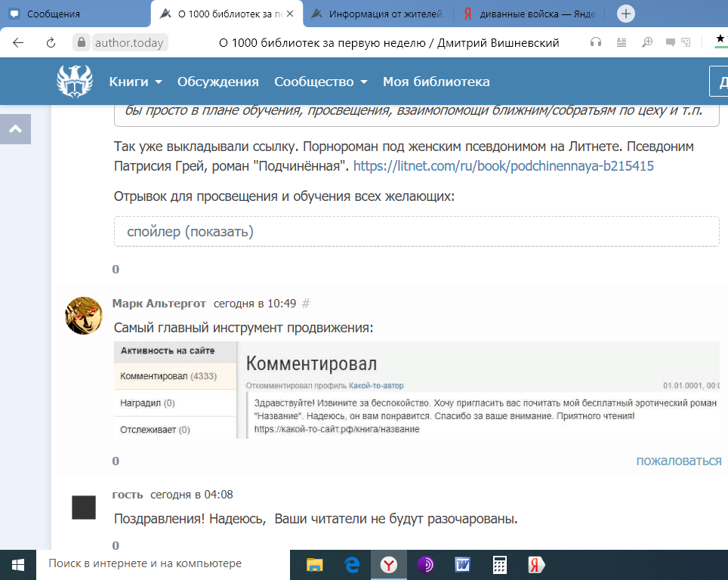Click the hash permalink next to 10:49
The width and height of the screenshot is (728, 580).
click(306, 304)
